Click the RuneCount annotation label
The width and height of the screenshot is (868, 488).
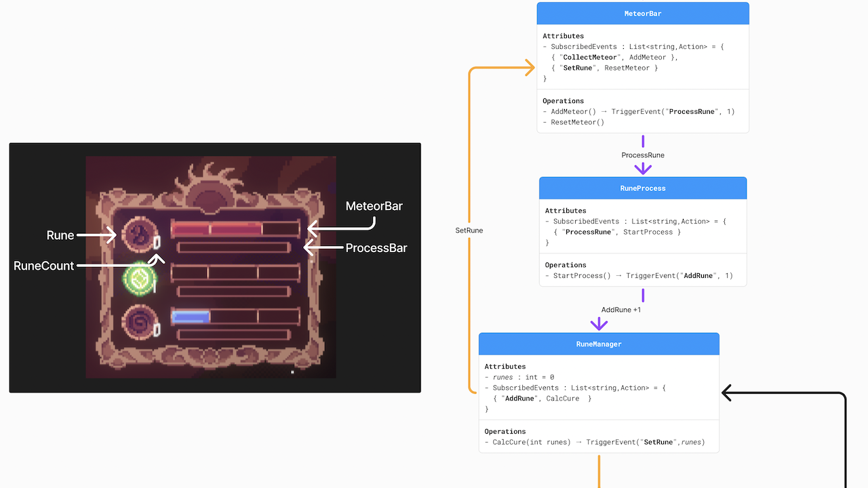[44, 266]
